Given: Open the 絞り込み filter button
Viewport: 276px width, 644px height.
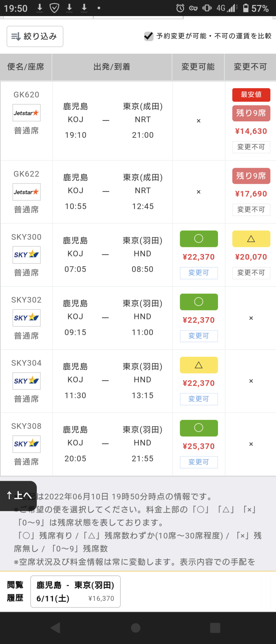Looking at the screenshot, I should click(x=35, y=36).
